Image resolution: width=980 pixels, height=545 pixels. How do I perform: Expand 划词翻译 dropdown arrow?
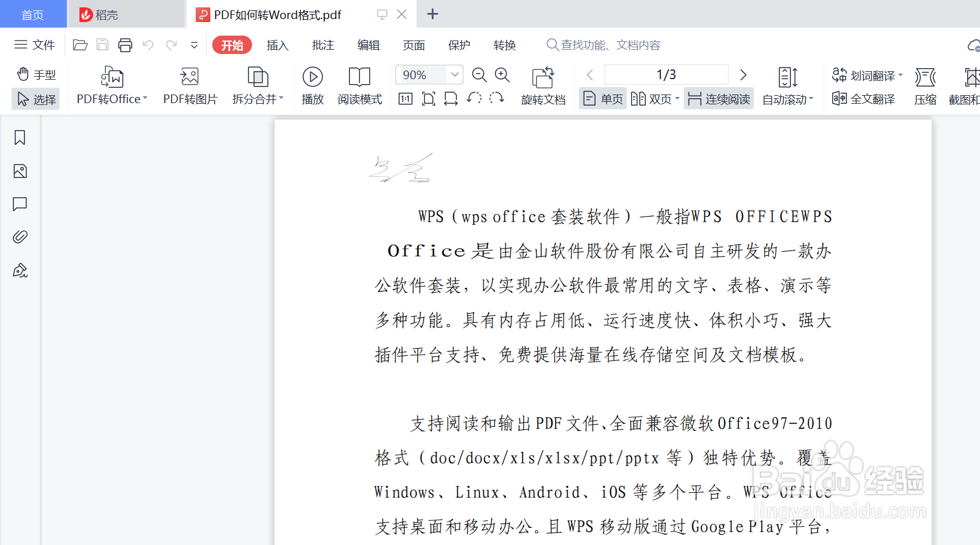[900, 75]
